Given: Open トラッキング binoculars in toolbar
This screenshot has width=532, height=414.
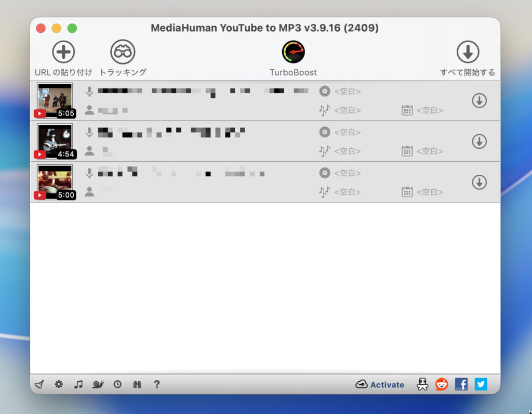Looking at the screenshot, I should click(123, 52).
